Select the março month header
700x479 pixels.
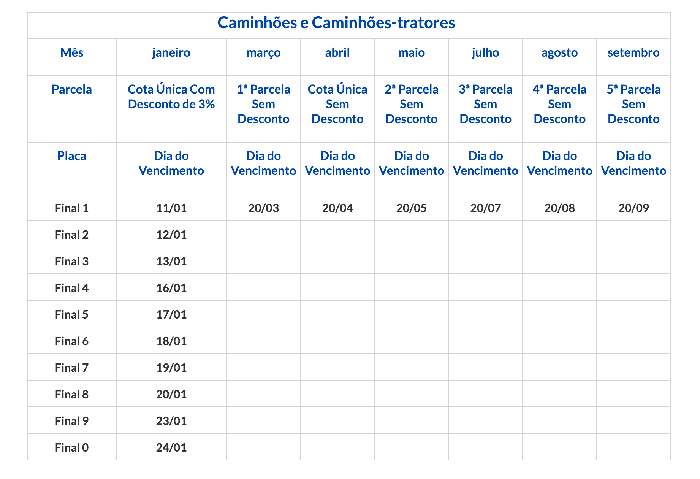coord(263,53)
